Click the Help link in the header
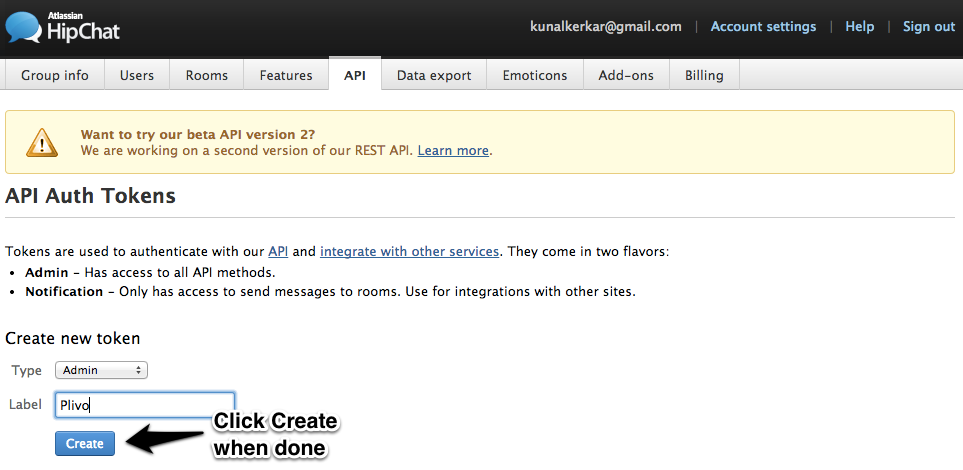The image size is (963, 470). [x=860, y=26]
